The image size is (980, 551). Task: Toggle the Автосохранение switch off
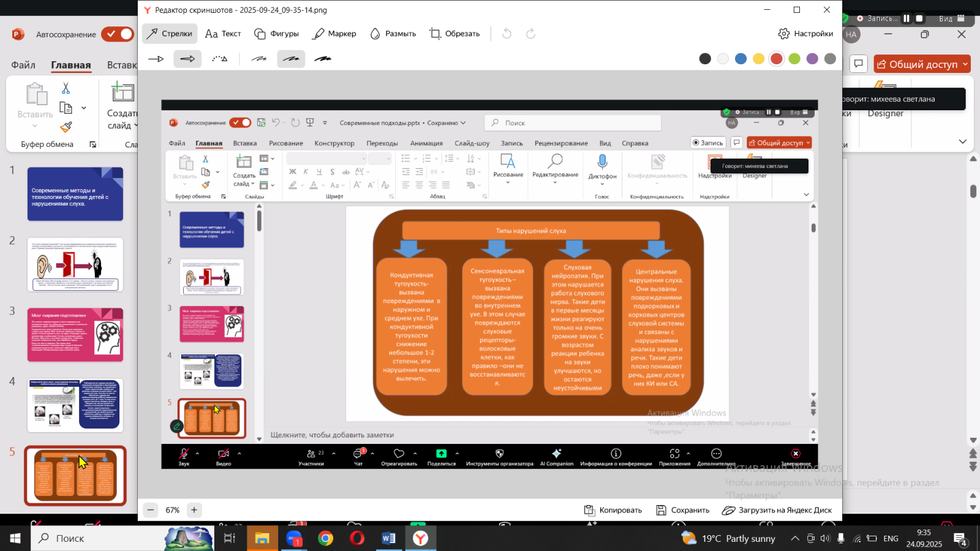118,34
